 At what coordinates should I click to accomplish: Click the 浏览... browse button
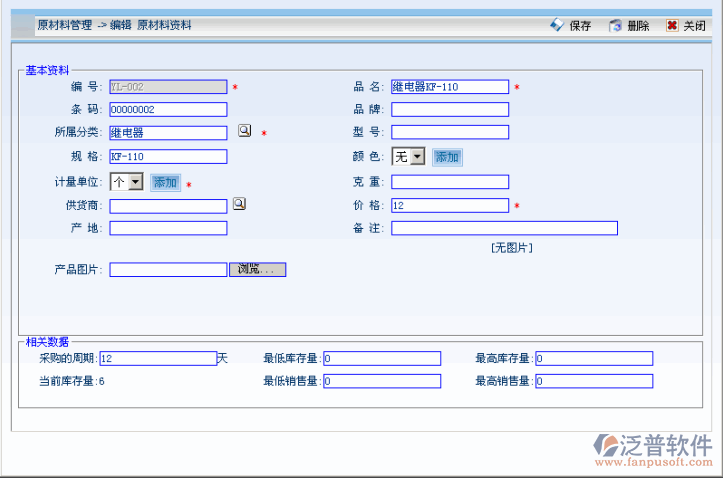pos(258,269)
